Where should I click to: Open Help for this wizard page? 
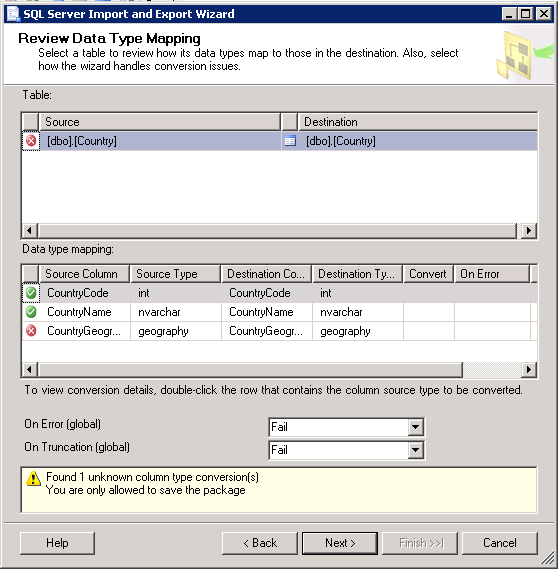57,543
